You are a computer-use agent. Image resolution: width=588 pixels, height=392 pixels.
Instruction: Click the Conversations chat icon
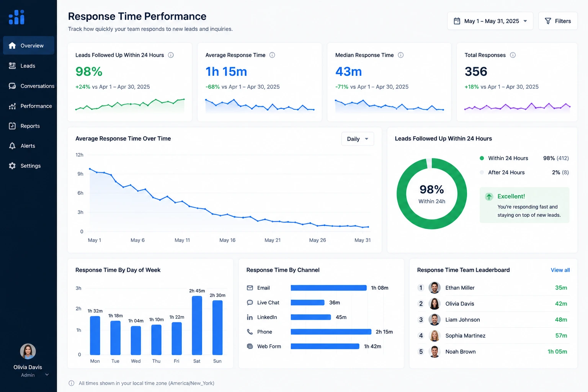pos(12,86)
